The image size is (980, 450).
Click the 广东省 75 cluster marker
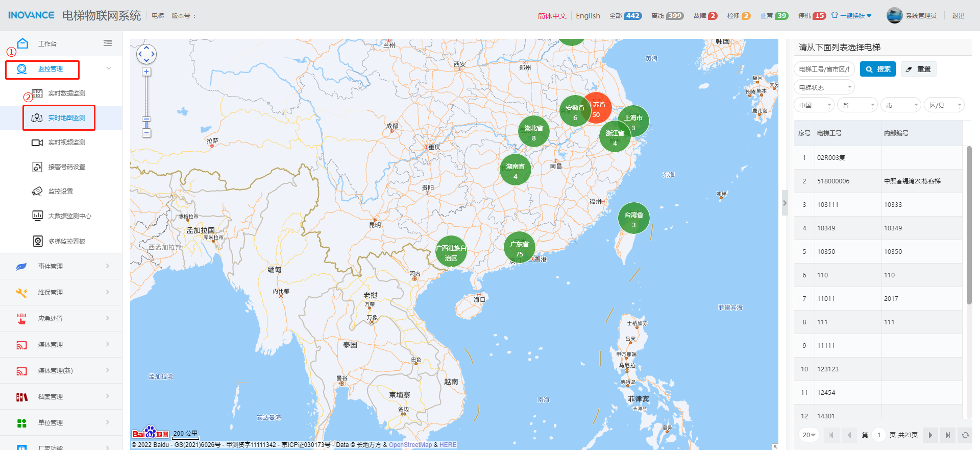pyautogui.click(x=520, y=248)
